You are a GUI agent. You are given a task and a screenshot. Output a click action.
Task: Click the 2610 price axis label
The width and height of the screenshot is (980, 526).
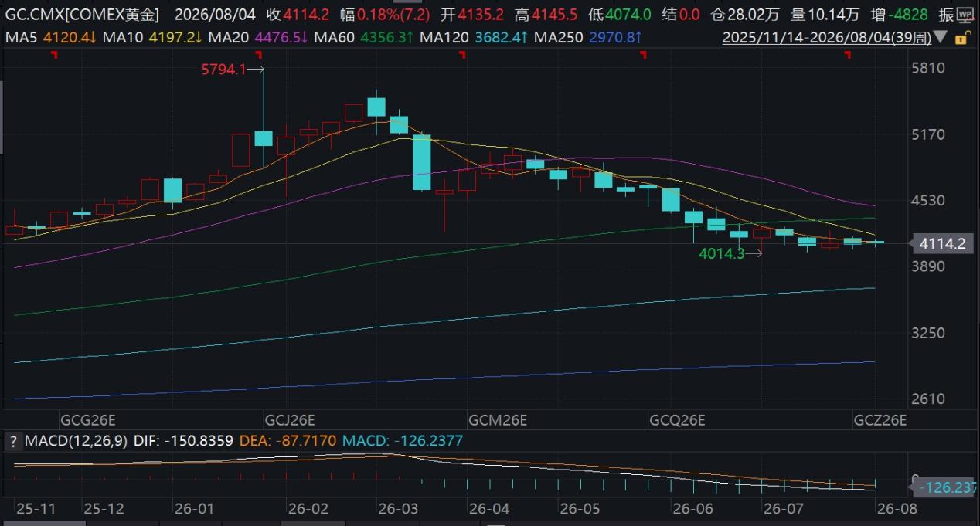point(930,399)
